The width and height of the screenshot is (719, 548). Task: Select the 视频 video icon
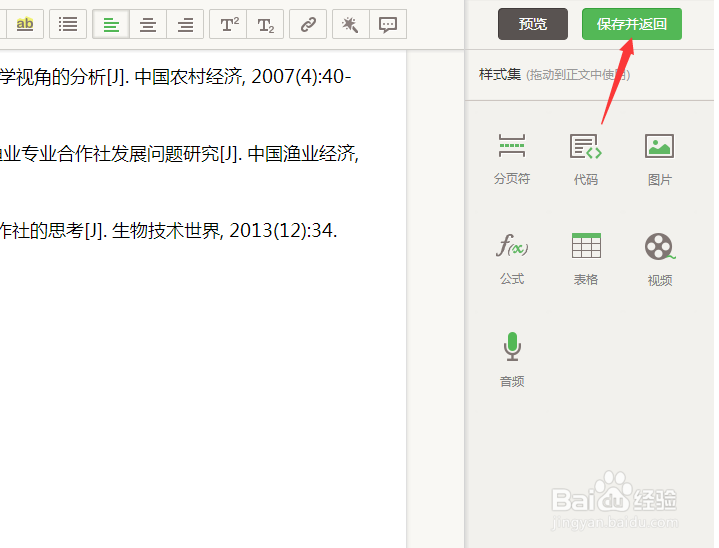point(660,246)
